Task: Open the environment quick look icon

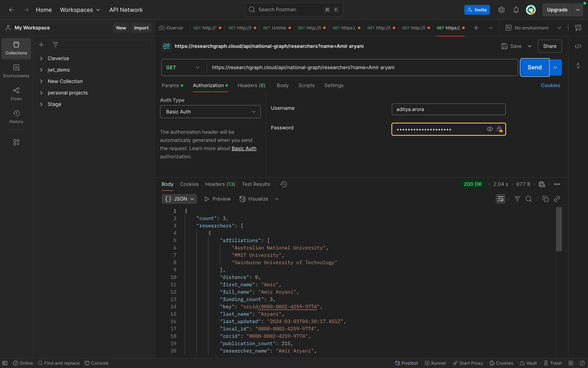Action: point(578,28)
